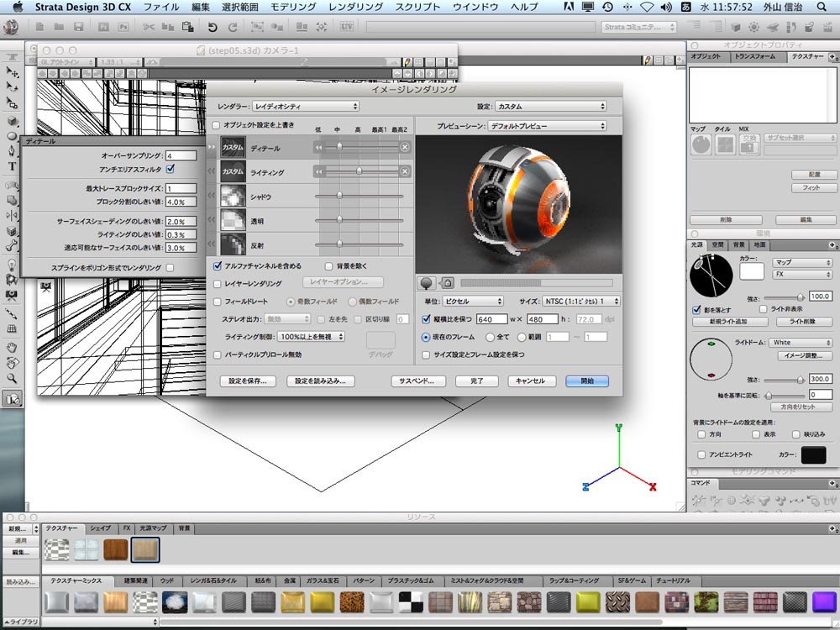840x630 pixels.
Task: Click the Cut scissors toolbar icon
Action: [149, 27]
